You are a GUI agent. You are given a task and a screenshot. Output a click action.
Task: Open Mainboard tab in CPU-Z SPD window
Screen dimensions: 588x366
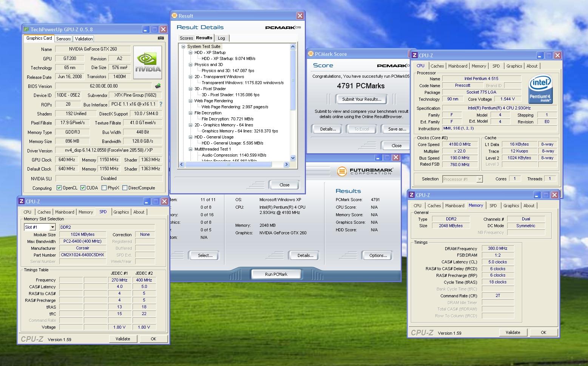(x=65, y=212)
